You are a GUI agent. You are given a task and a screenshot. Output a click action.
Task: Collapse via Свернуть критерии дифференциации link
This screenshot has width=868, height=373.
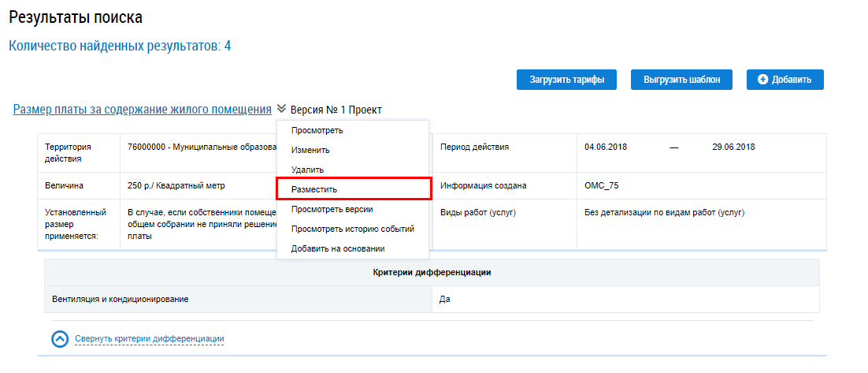[150, 339]
